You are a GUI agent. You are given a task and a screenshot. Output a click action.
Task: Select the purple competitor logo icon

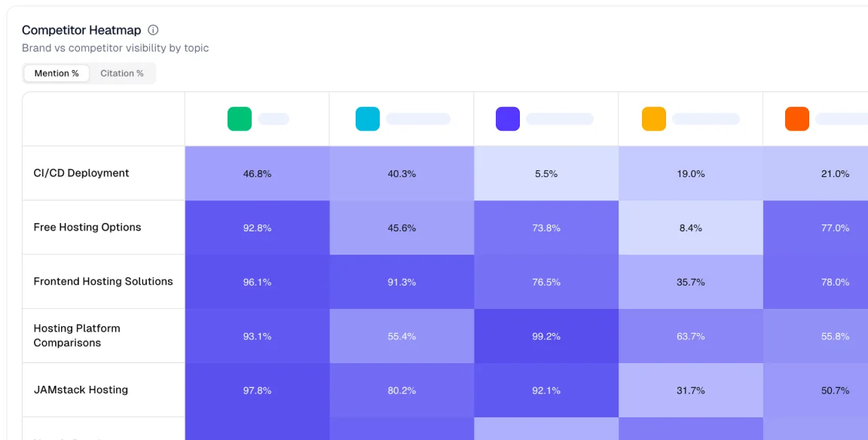coord(506,118)
